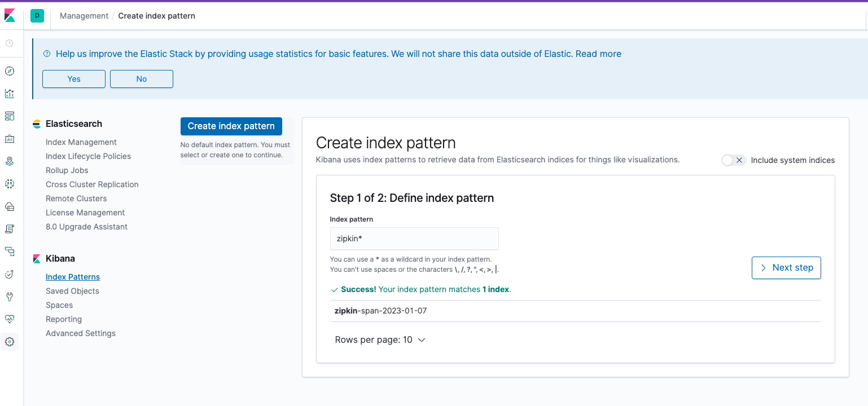Open the Canvas app icon
868x406 pixels.
[9, 138]
